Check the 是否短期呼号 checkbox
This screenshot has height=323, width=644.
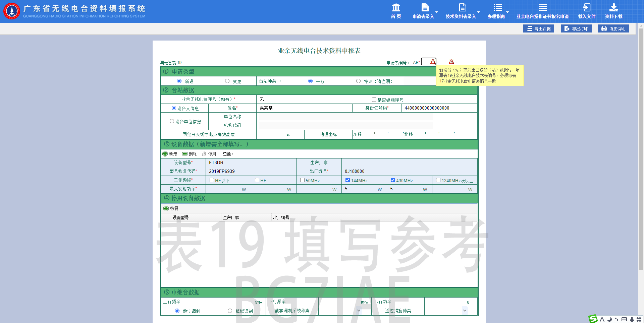point(374,100)
